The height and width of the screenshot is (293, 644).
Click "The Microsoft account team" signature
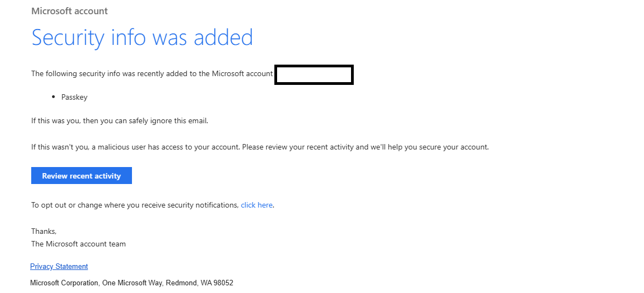click(x=78, y=244)
